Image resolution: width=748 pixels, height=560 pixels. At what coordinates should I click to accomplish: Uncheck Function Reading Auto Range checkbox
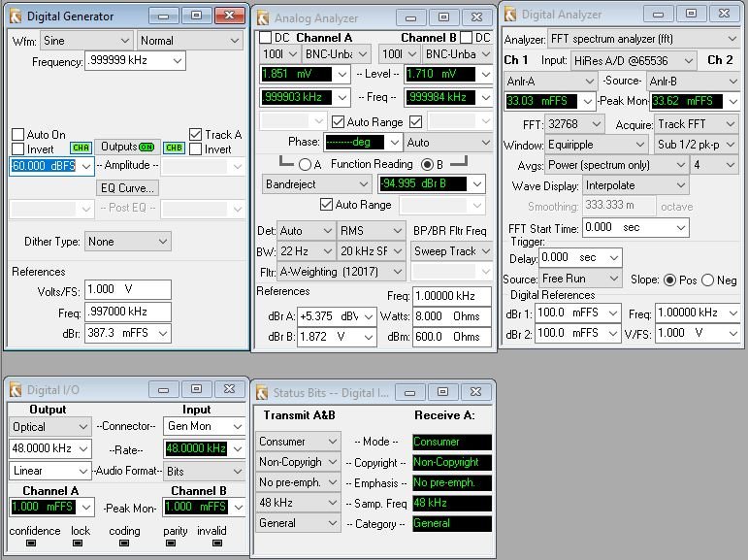[x=326, y=205]
